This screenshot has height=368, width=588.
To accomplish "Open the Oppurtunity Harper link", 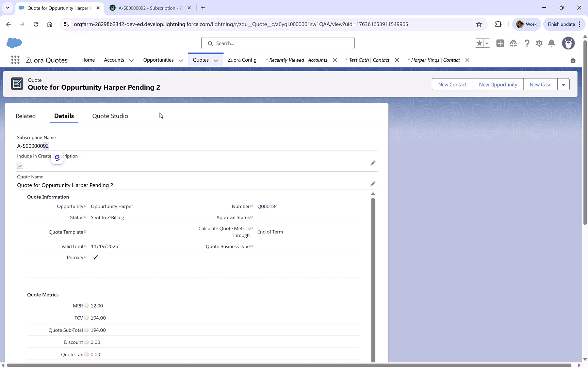I will (112, 206).
